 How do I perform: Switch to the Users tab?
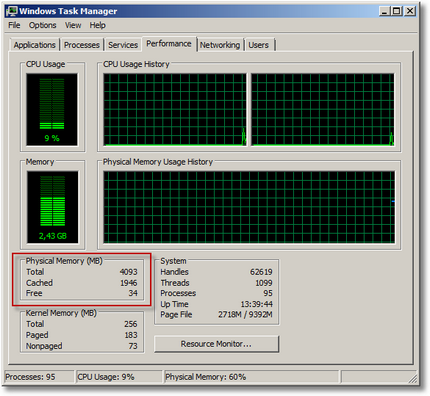click(258, 45)
